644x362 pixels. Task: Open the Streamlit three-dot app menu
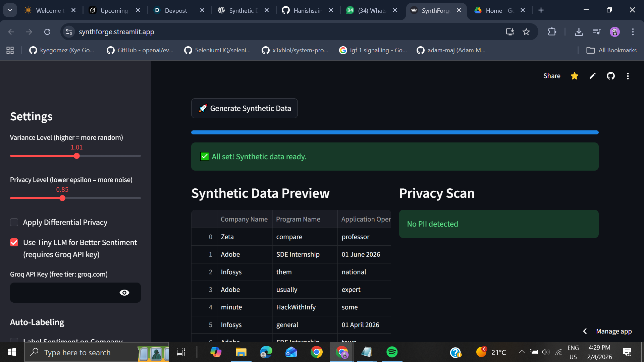[628, 76]
